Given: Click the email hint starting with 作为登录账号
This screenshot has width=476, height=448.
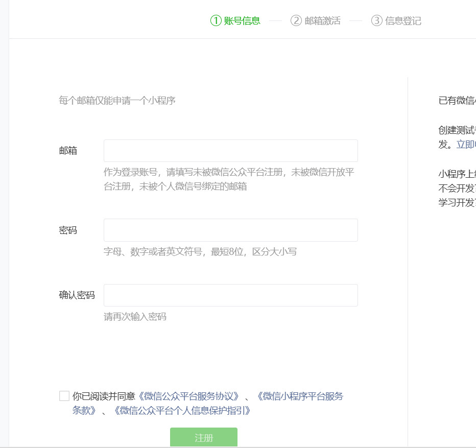Looking at the screenshot, I should pyautogui.click(x=229, y=179).
